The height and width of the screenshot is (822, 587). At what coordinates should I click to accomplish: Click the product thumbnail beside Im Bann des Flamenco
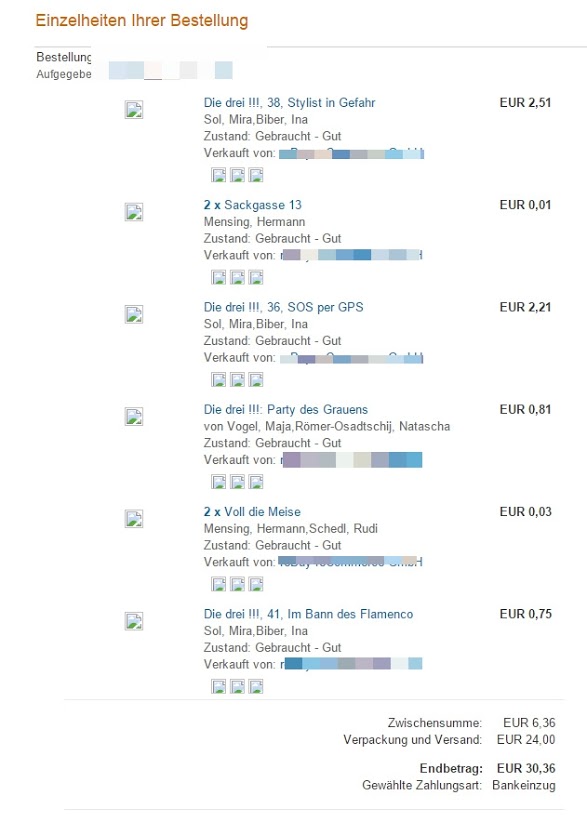click(x=134, y=621)
